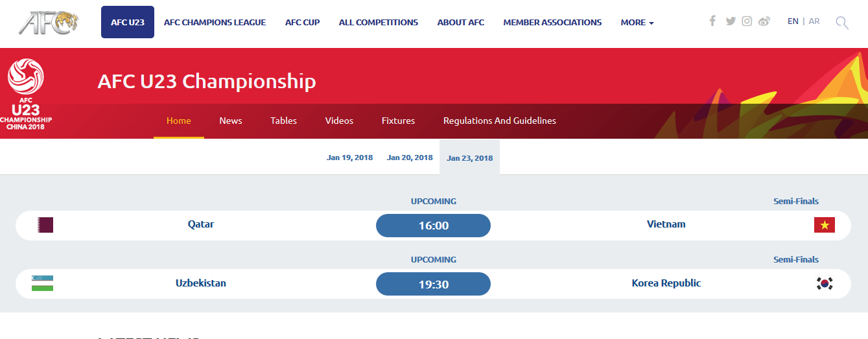Expand the MORE dropdown menu
Image resolution: width=868 pixels, height=339 pixels.
[x=637, y=22]
